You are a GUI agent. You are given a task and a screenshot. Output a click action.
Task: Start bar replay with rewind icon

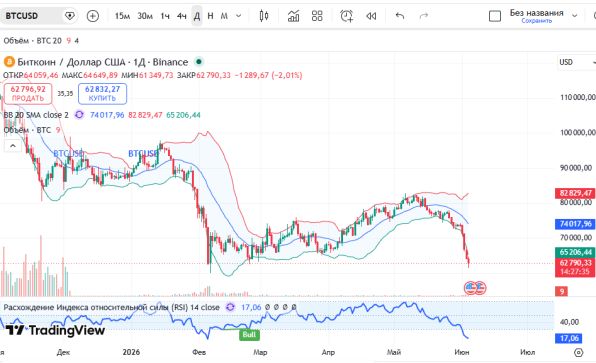371,16
